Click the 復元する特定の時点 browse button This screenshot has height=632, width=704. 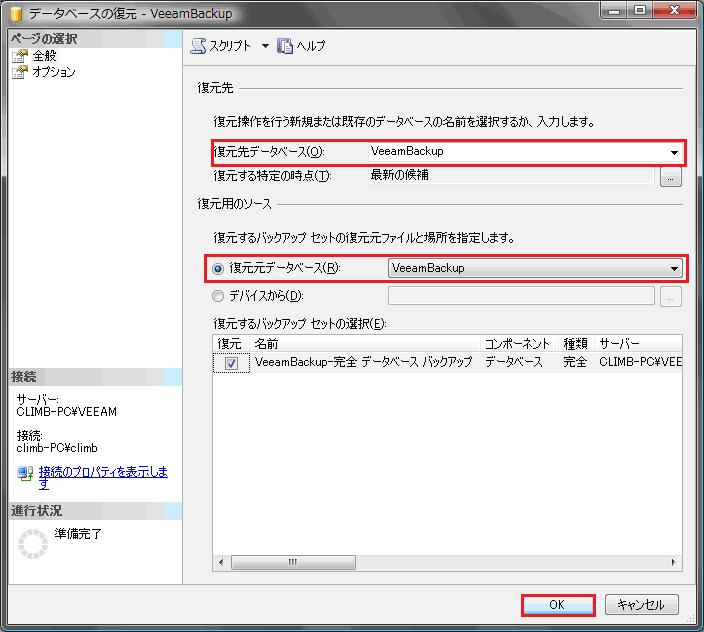(670, 177)
